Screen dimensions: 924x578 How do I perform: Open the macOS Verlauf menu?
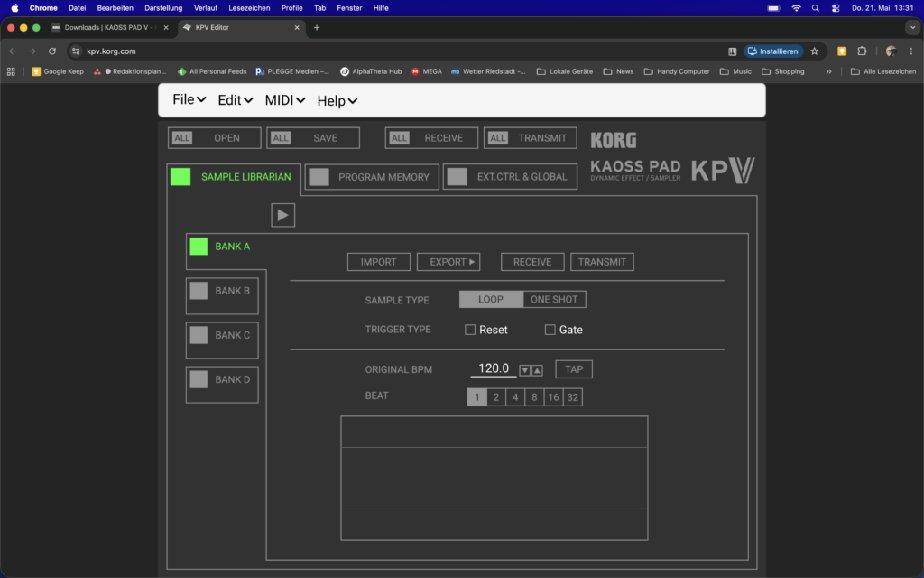point(206,8)
